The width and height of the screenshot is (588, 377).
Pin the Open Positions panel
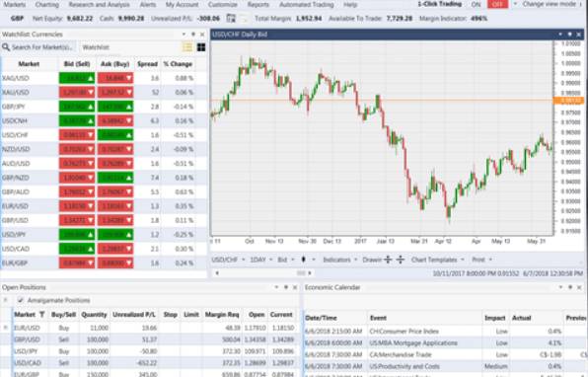coord(286,287)
